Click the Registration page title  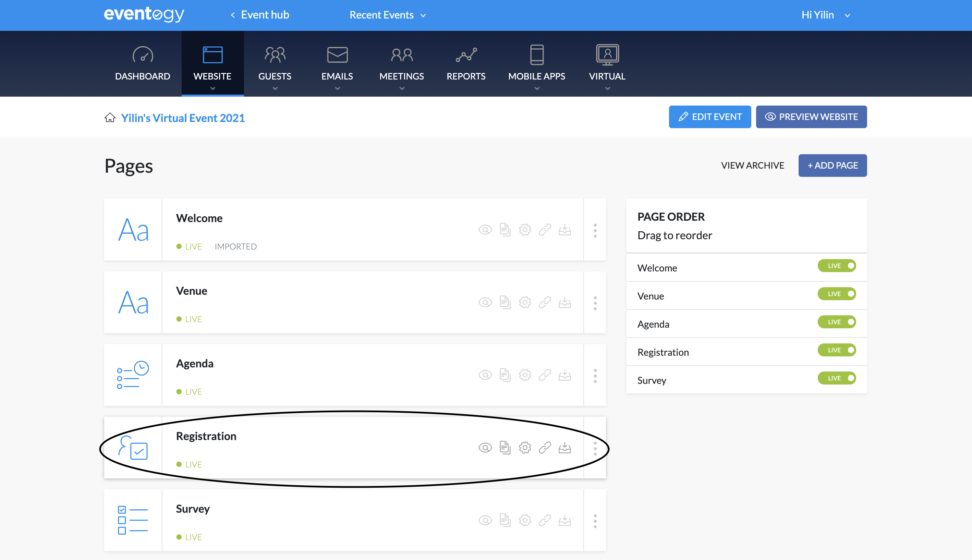coord(206,436)
